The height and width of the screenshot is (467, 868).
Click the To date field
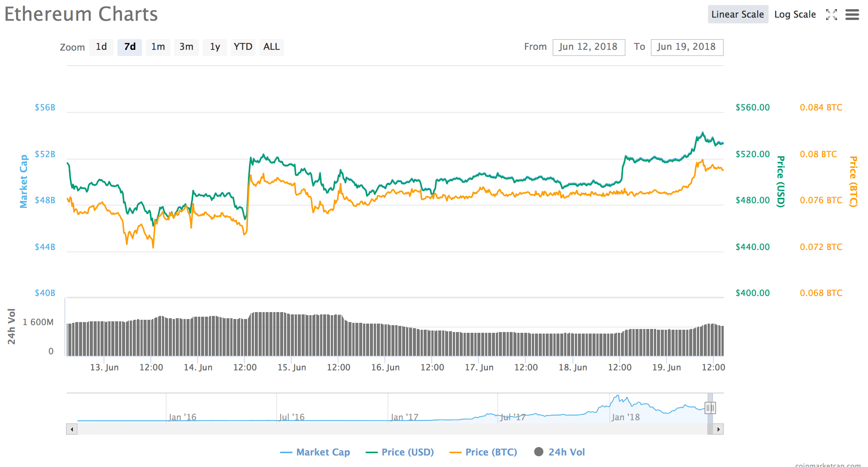(686, 47)
